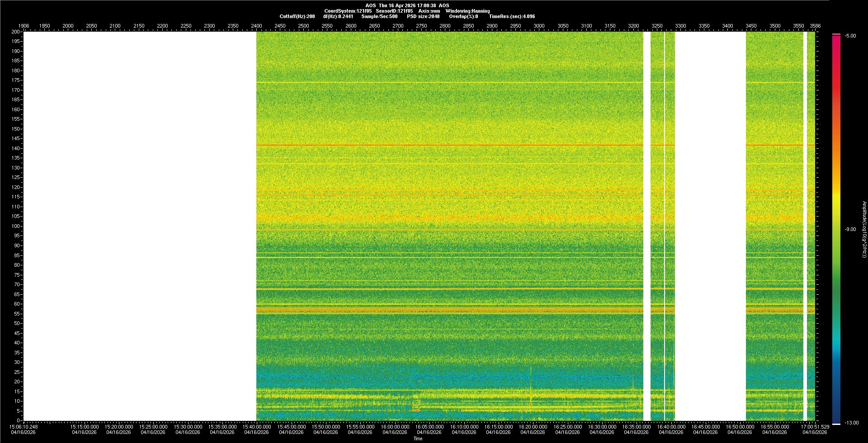Click the TimeRes.(sec):4.096 label
This screenshot has height=443, width=868.
click(x=512, y=16)
